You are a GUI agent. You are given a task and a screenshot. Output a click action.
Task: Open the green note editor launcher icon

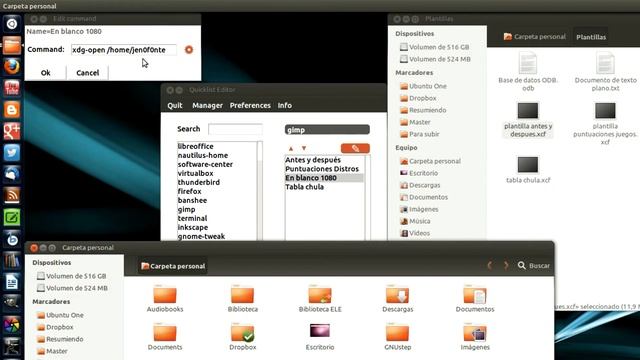click(12, 218)
